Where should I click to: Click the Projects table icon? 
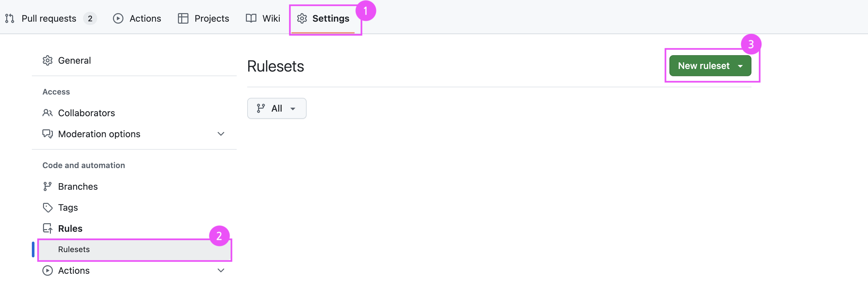coord(183,18)
